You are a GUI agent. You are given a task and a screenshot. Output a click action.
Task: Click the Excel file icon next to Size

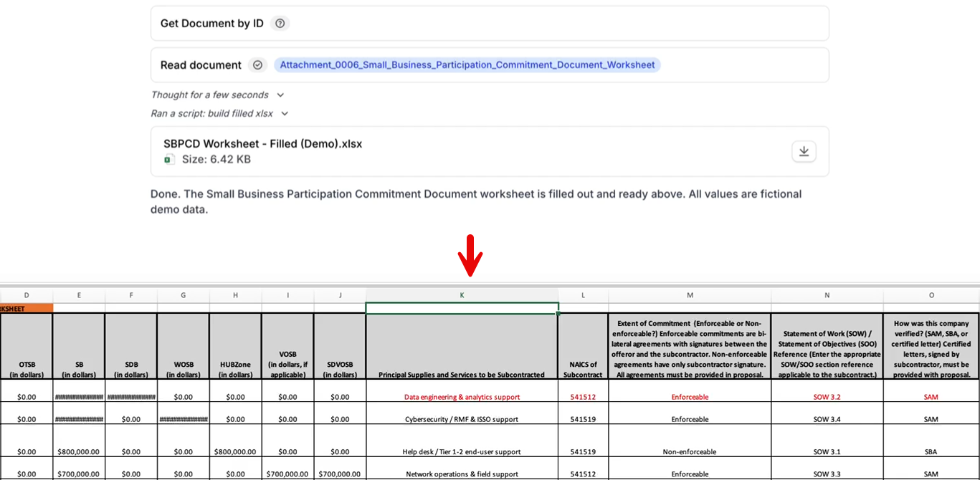(169, 159)
